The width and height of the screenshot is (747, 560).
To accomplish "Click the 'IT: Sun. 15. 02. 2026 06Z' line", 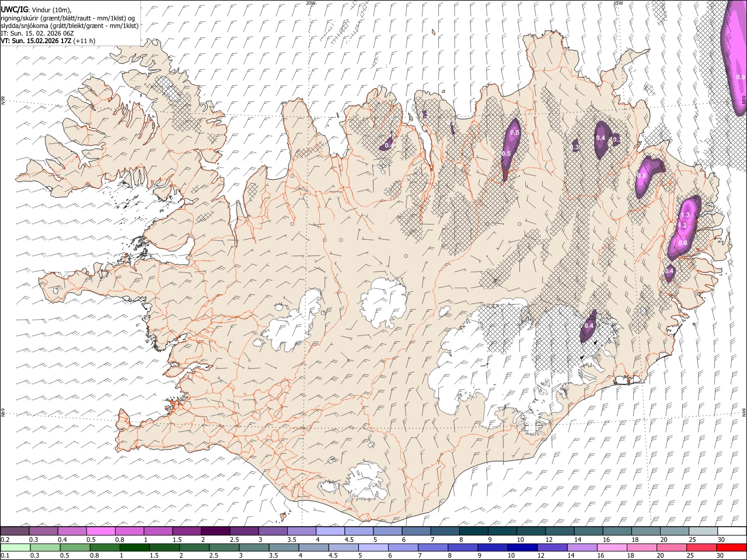I will point(37,33).
